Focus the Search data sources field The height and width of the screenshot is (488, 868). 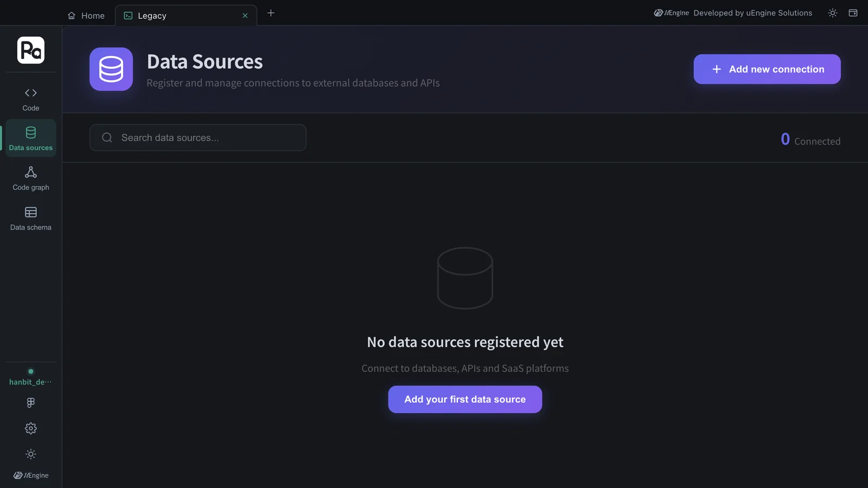(x=198, y=138)
